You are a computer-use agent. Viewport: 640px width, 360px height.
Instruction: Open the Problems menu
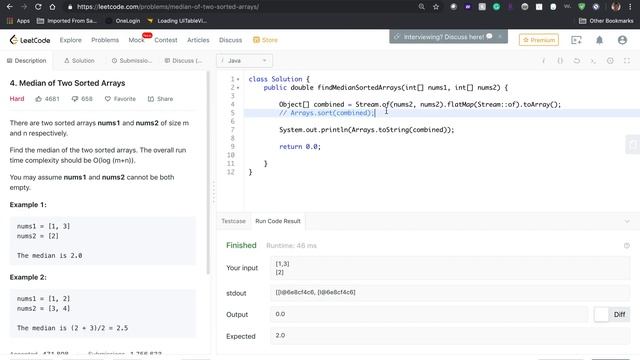[x=105, y=40]
